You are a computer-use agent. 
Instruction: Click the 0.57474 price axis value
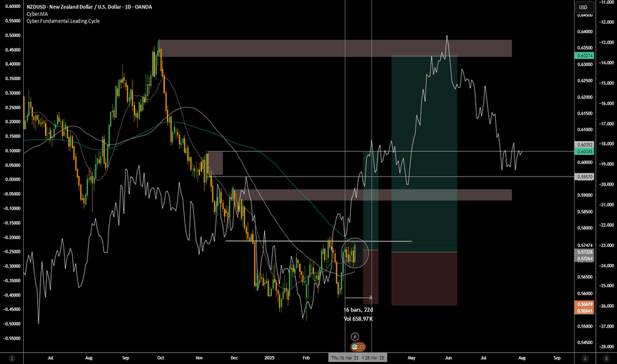click(x=585, y=245)
